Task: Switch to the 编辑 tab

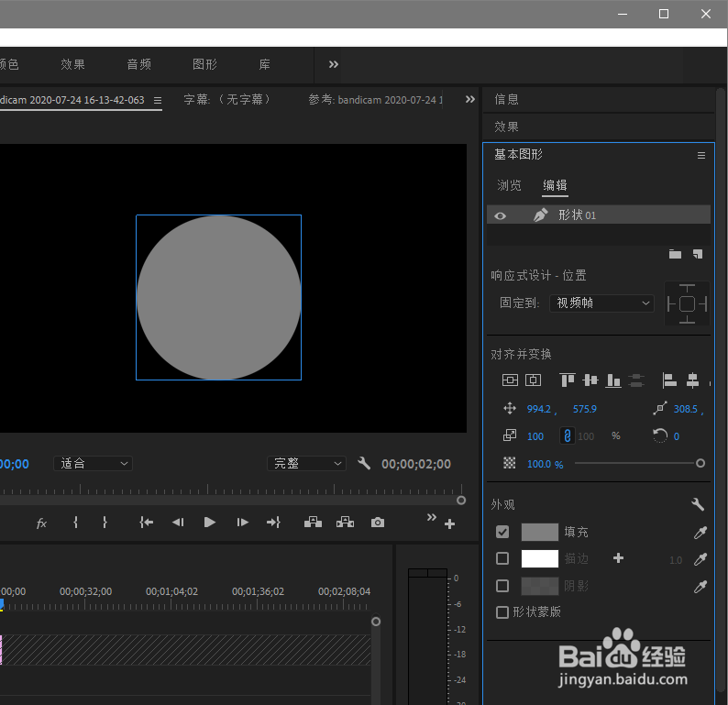Action: [556, 186]
